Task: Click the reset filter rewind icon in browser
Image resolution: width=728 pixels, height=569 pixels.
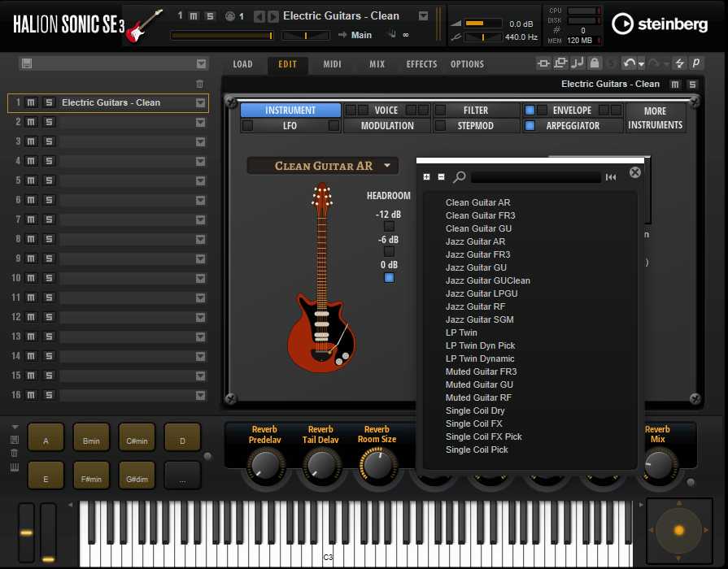Action: 611,177
